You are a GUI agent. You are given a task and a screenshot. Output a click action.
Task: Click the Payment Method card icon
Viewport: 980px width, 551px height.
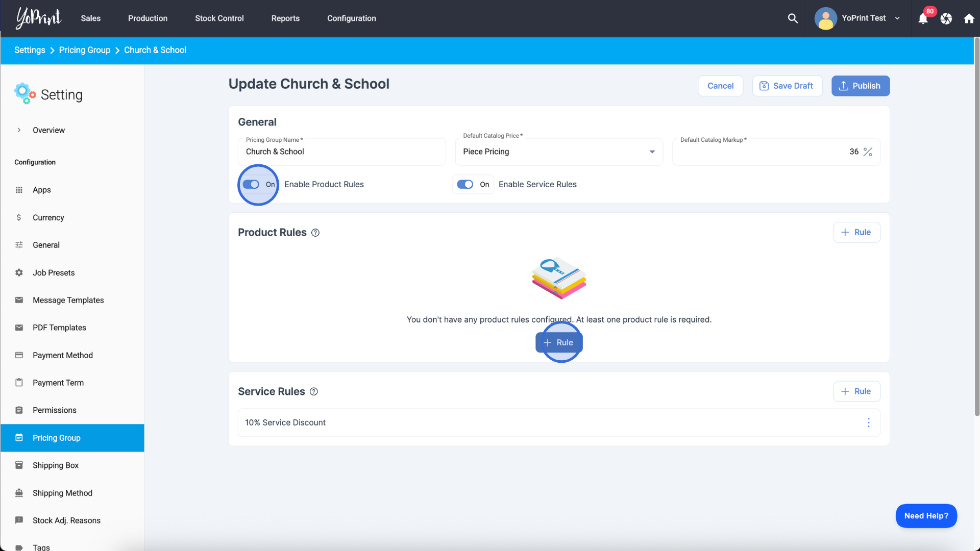click(19, 355)
